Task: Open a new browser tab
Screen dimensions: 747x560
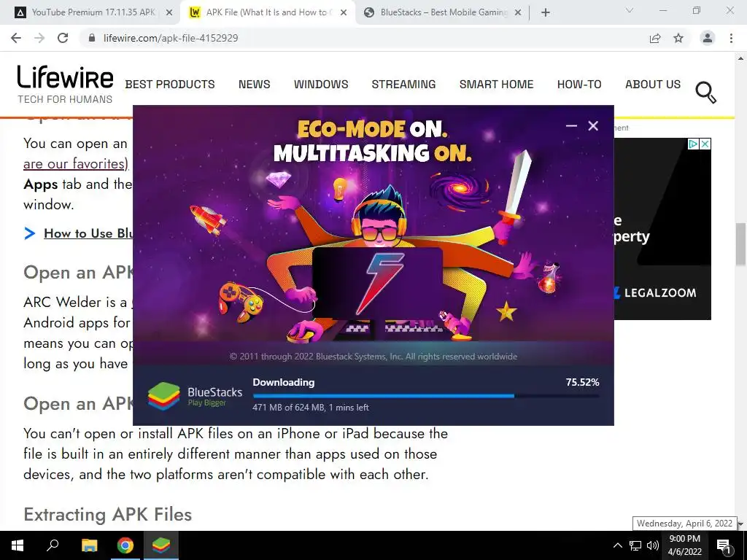Action: (546, 12)
